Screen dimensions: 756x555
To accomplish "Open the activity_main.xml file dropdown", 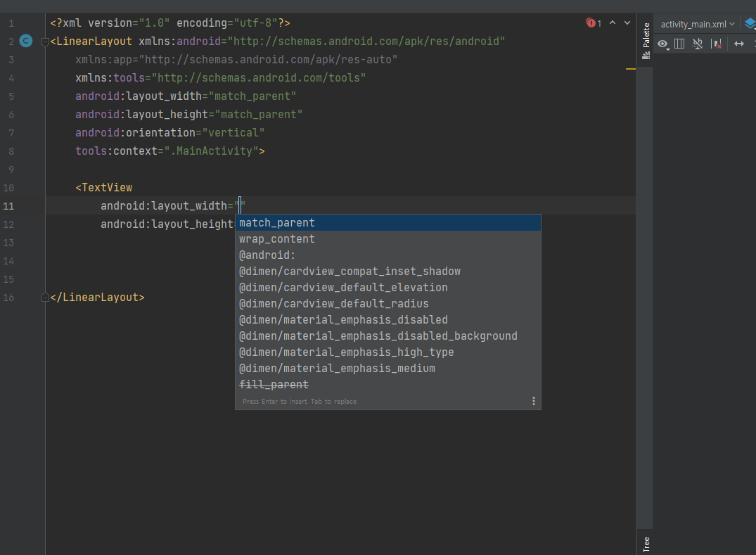I will [x=697, y=24].
